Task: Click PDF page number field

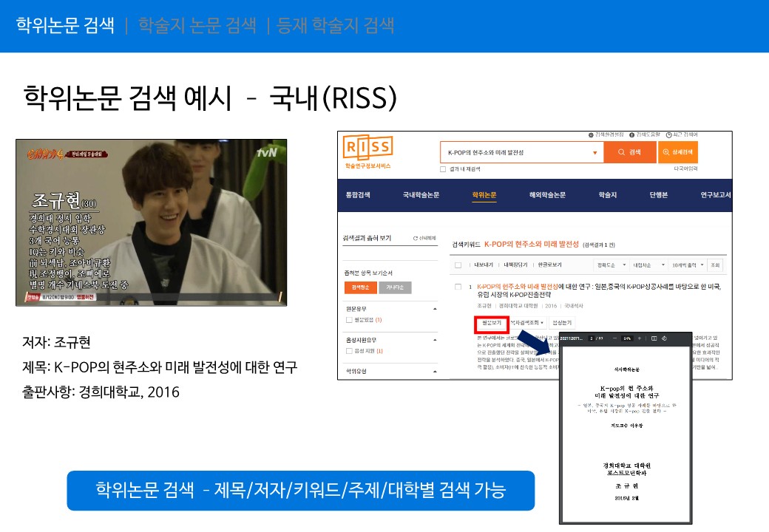Action: pyautogui.click(x=592, y=338)
